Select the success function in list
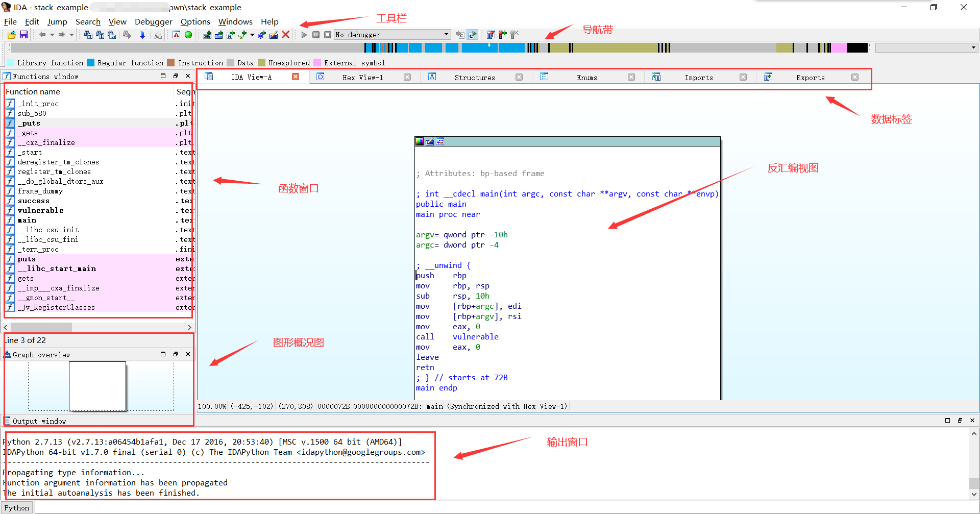The height and width of the screenshot is (514, 980). click(x=100, y=201)
